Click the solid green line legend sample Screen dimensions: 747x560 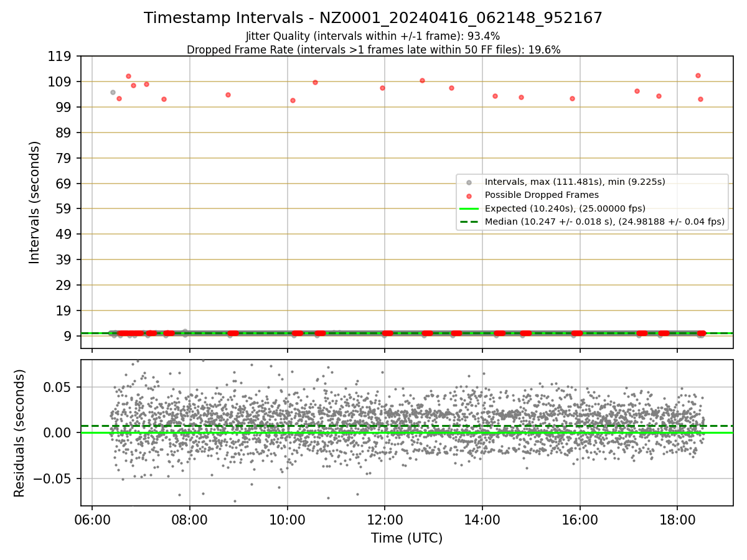(x=469, y=208)
